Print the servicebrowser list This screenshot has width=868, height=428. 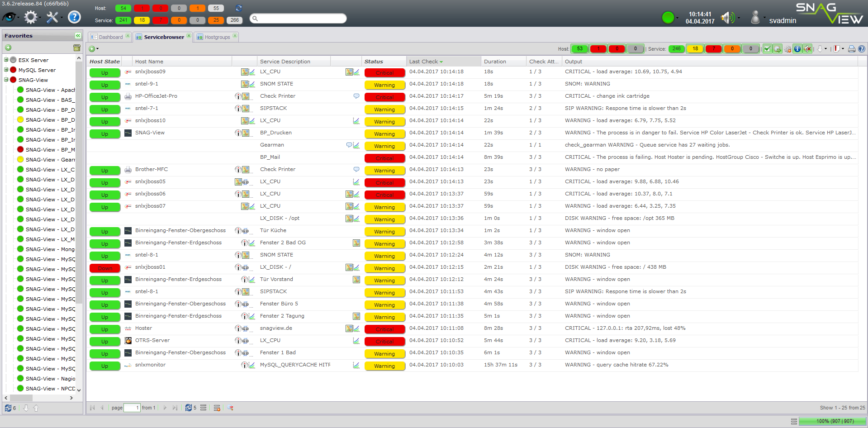pyautogui.click(x=852, y=49)
